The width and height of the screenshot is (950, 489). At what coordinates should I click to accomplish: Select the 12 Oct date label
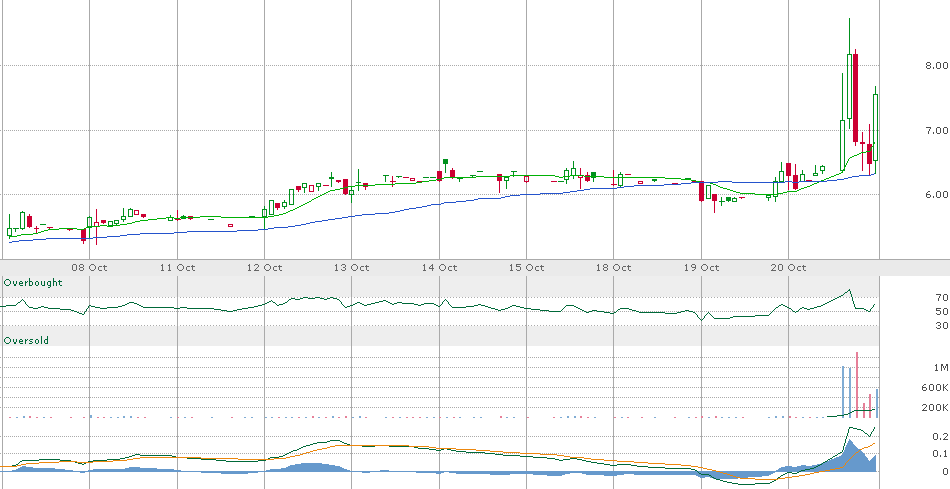[264, 267]
